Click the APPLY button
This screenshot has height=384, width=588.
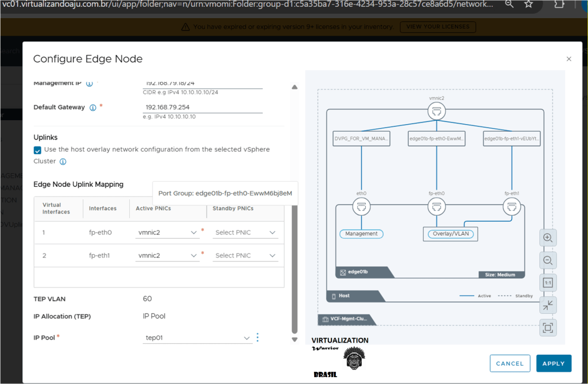pyautogui.click(x=554, y=363)
